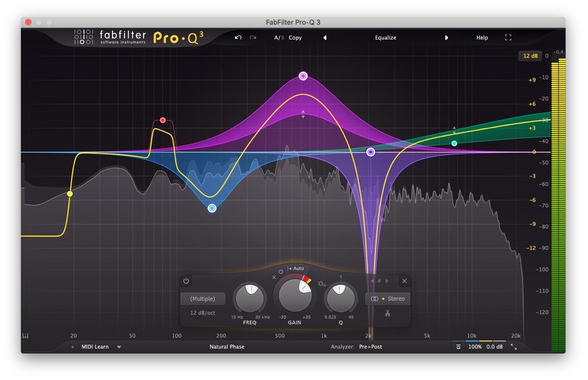Redo the last EQ change
Viewport: 588px width, 380px height.
pyautogui.click(x=253, y=38)
